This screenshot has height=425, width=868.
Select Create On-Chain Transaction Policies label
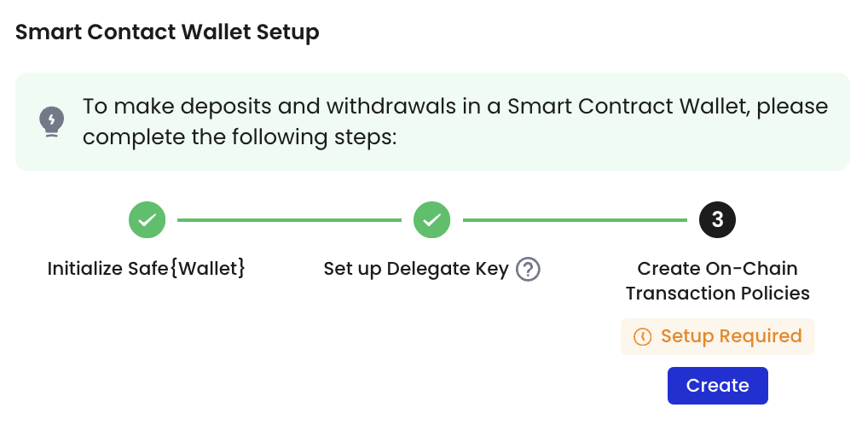(717, 281)
